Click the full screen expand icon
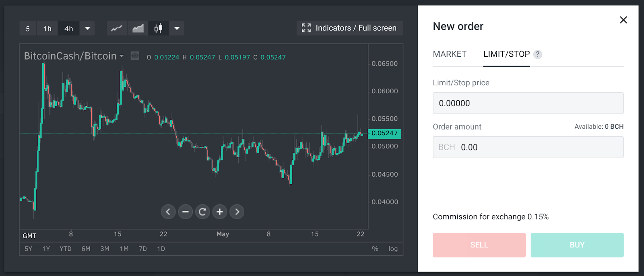Image resolution: width=644 pixels, height=276 pixels. [x=306, y=28]
